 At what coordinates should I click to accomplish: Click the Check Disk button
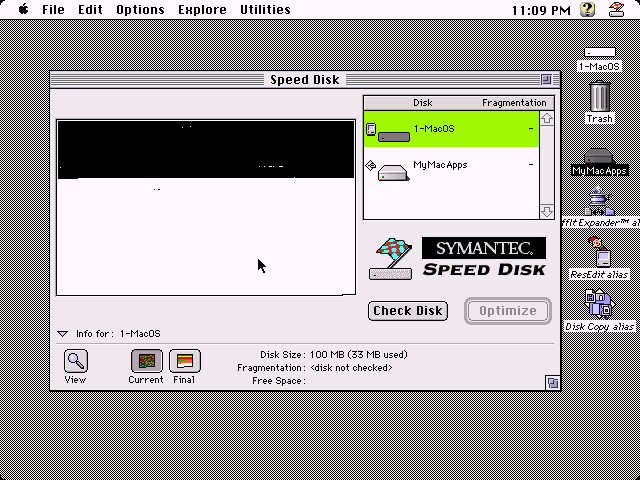tap(408, 311)
